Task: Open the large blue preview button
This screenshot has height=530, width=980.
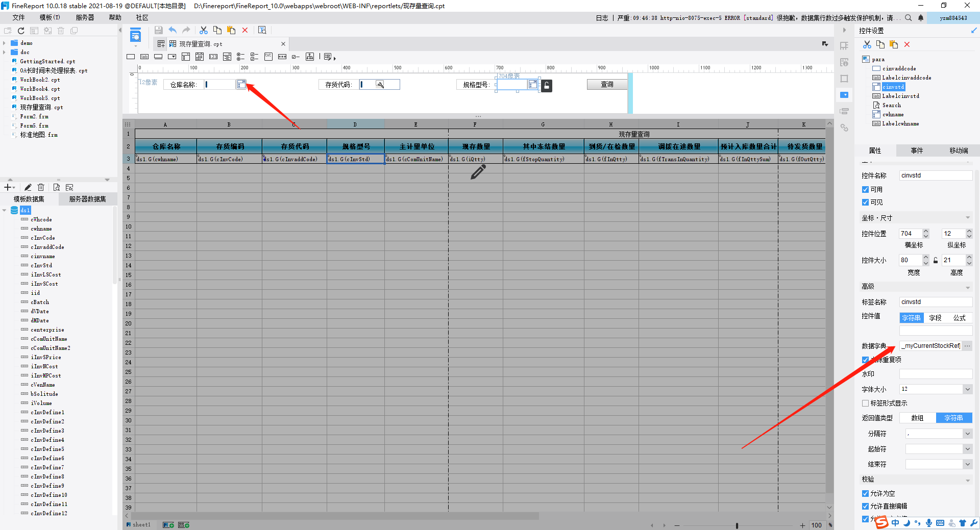Action: point(135,36)
